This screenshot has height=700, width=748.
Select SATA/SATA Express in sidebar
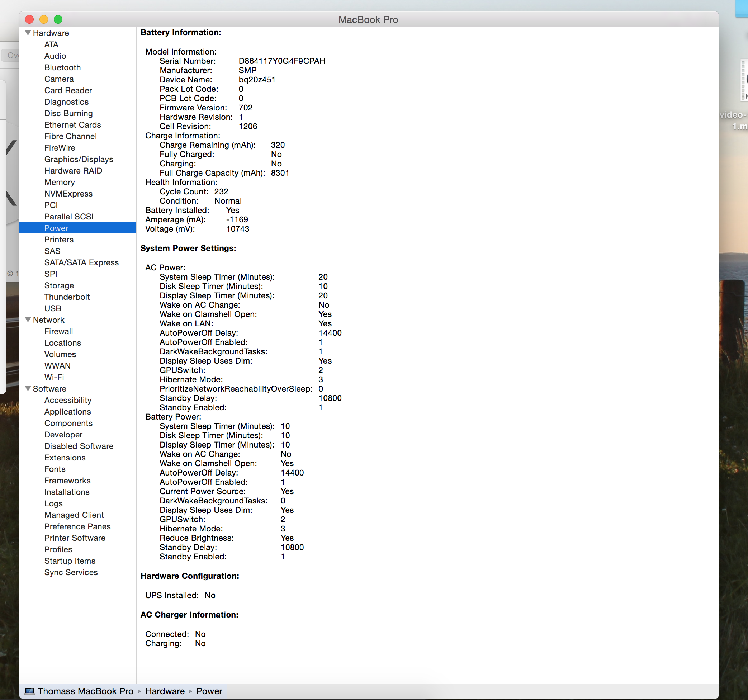point(81,262)
